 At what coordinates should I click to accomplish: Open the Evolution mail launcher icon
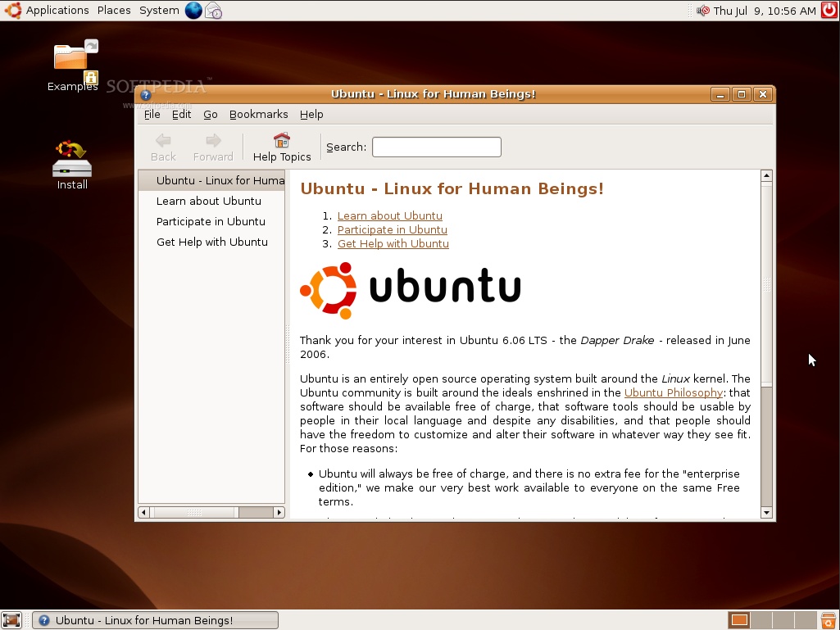click(213, 11)
